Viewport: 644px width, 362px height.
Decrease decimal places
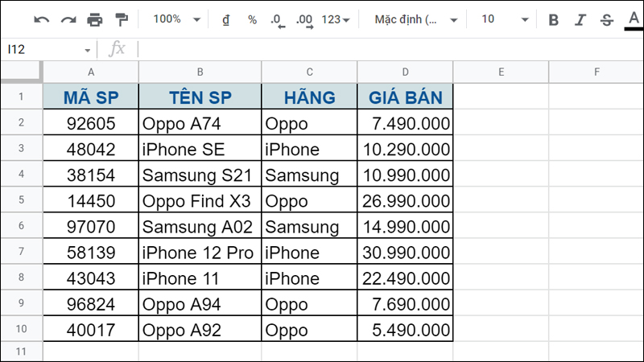coord(278,19)
